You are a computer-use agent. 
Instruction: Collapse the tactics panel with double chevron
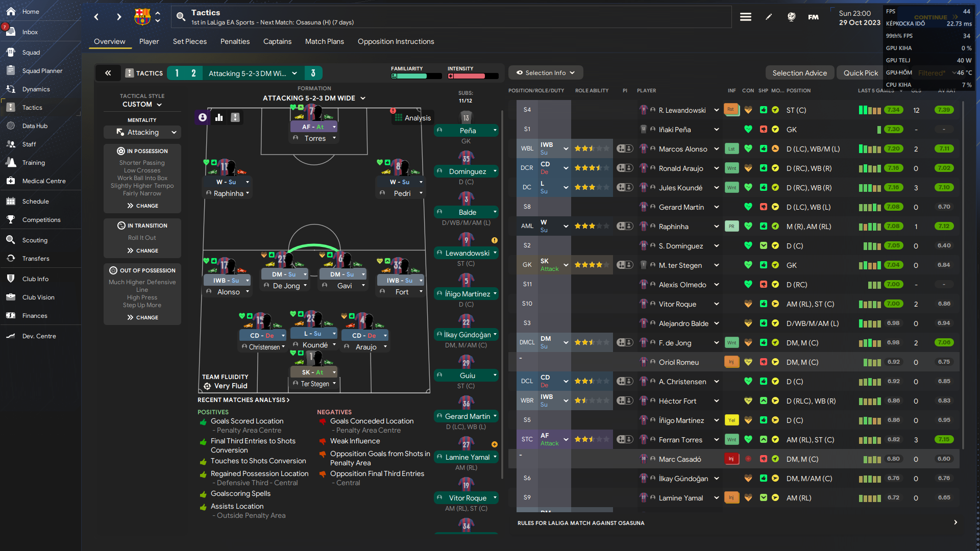[108, 73]
